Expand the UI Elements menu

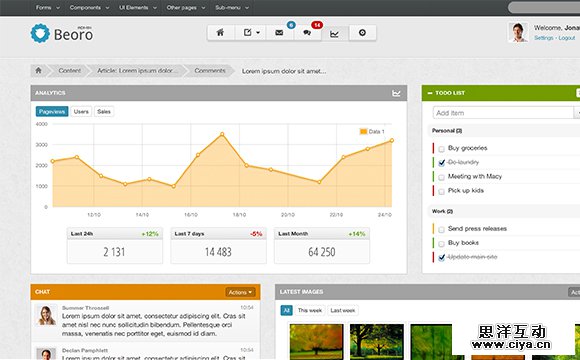point(138,7)
